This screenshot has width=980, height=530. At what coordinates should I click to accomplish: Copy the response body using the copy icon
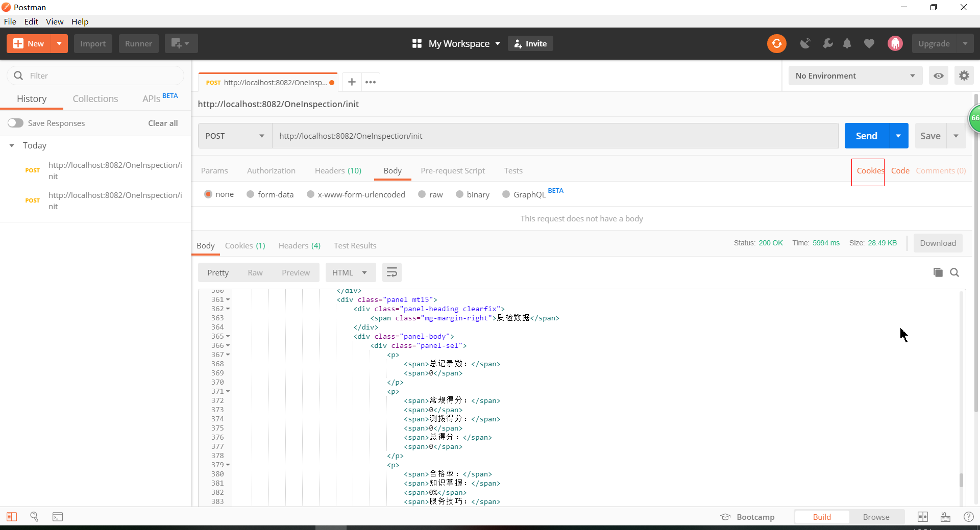(937, 272)
